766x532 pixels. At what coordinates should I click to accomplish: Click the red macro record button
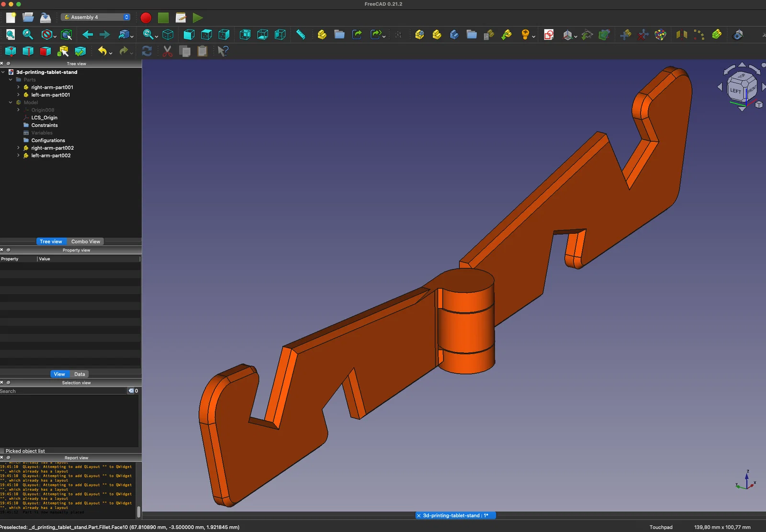point(146,18)
